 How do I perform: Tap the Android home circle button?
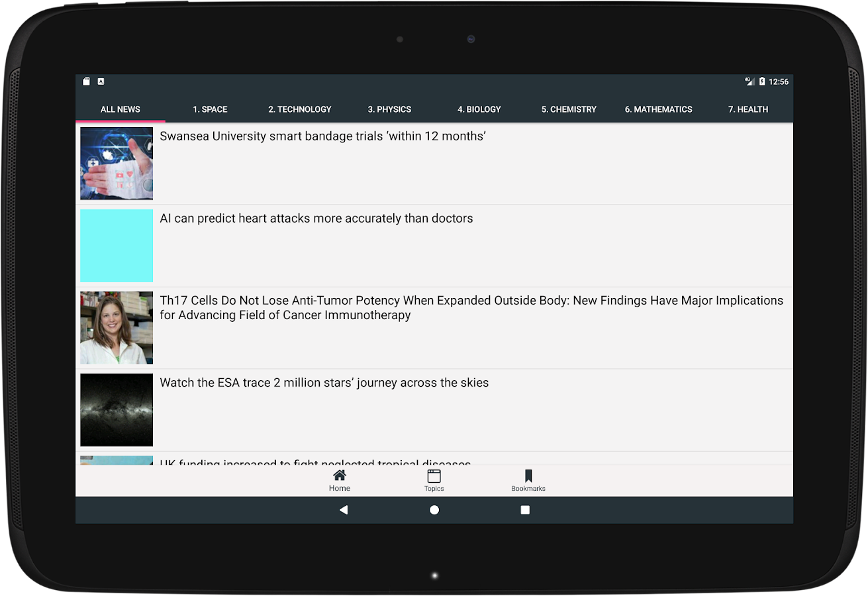434,510
